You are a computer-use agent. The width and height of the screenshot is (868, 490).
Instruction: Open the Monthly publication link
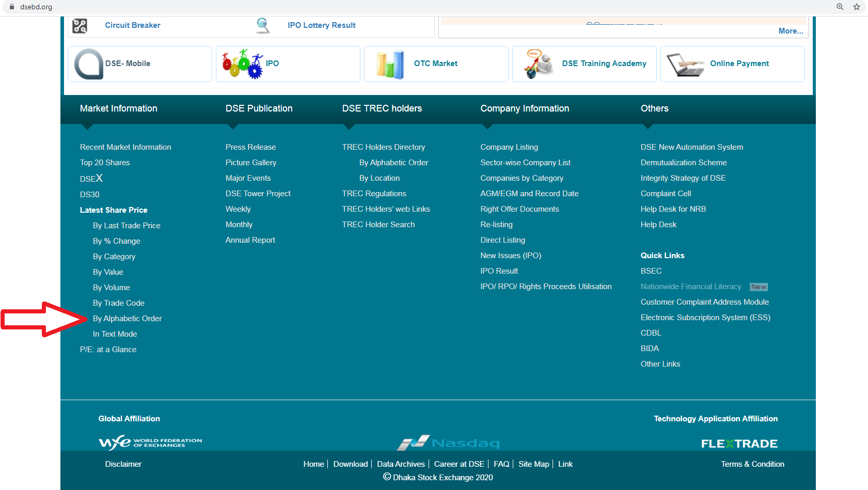tap(239, 225)
